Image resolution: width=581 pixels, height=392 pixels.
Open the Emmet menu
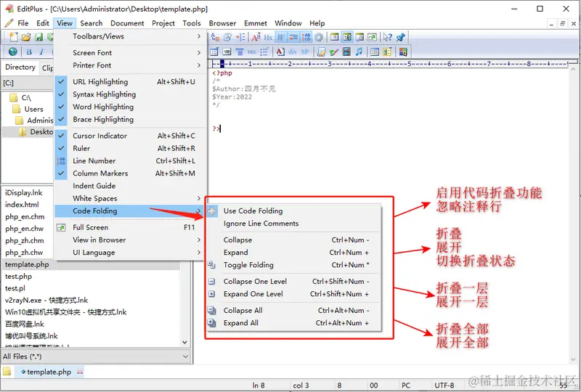pos(256,23)
